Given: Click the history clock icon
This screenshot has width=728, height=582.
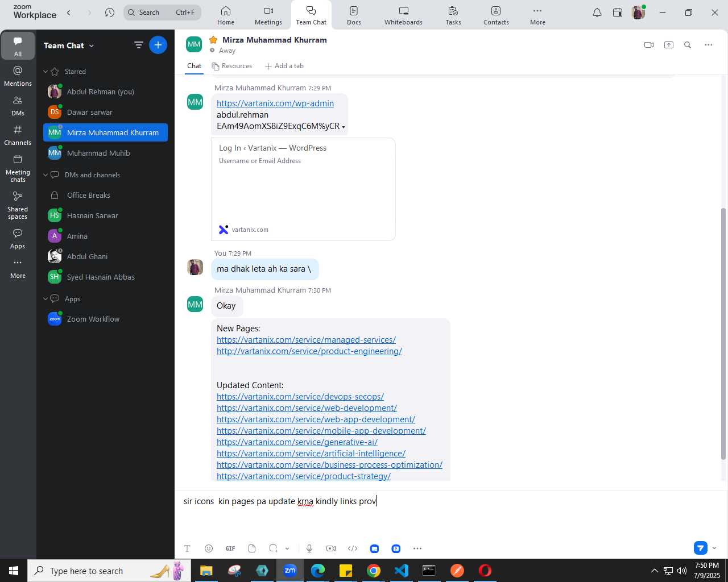Looking at the screenshot, I should [x=110, y=13].
